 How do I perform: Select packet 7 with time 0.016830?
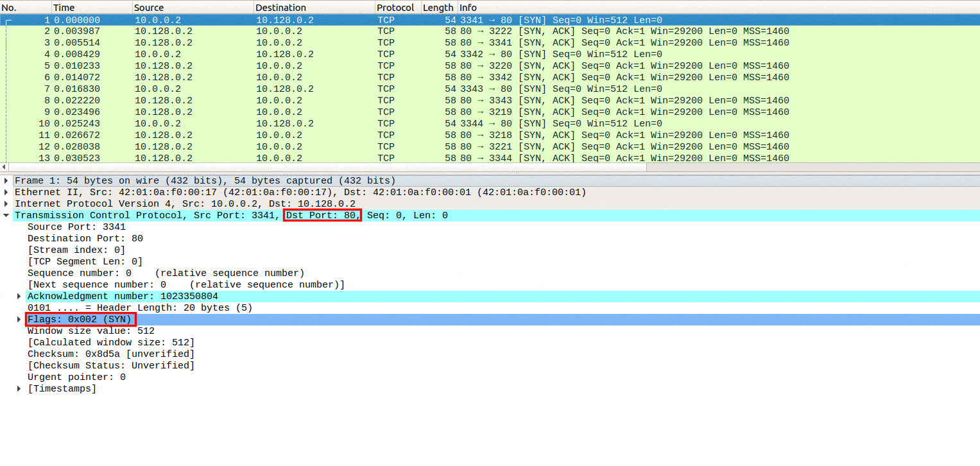tap(490, 89)
